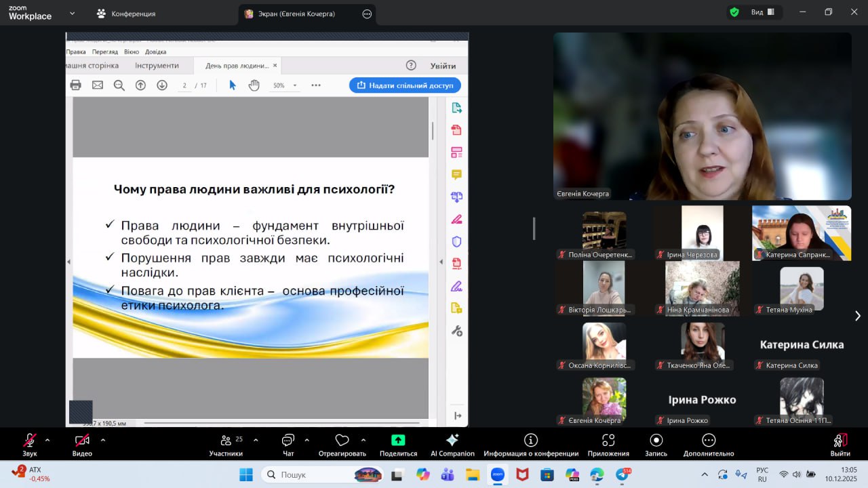The height and width of the screenshot is (488, 868).
Task: Open the Apps panel in Zoom
Action: click(x=608, y=441)
